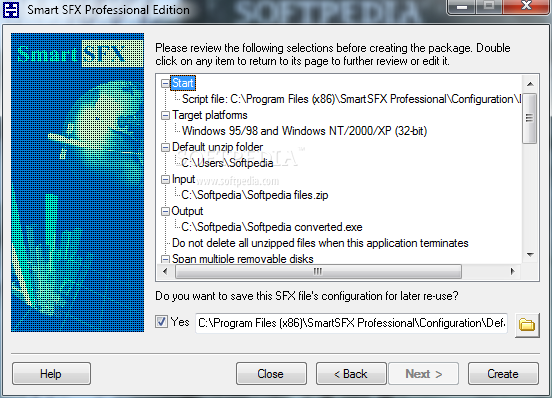Collapse the Span multiple removable disks node
Image resolution: width=552 pixels, height=398 pixels.
tap(165, 259)
